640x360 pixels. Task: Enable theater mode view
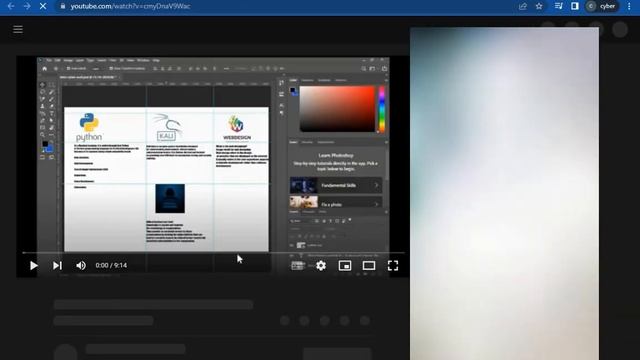[x=369, y=266]
